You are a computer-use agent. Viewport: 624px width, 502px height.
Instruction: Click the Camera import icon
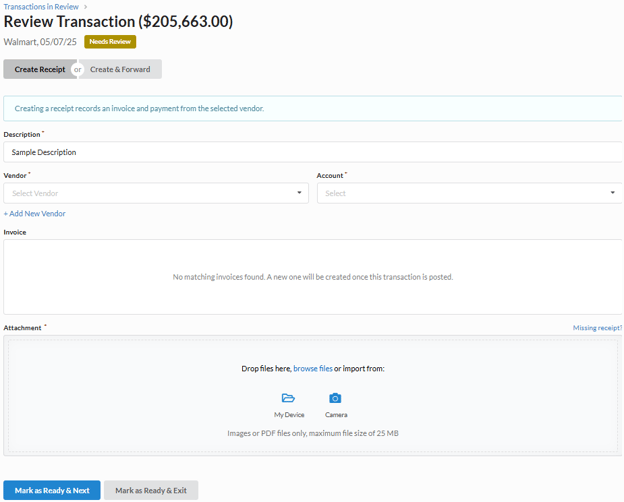[335, 398]
